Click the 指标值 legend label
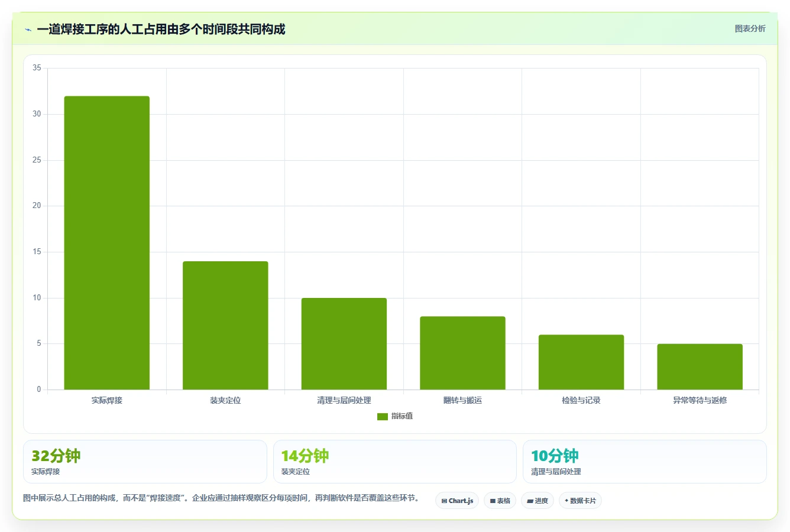Image resolution: width=790 pixels, height=532 pixels. click(x=402, y=416)
